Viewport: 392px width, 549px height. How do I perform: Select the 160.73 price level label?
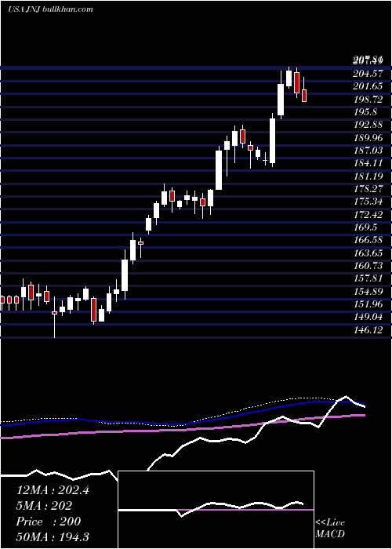[368, 266]
